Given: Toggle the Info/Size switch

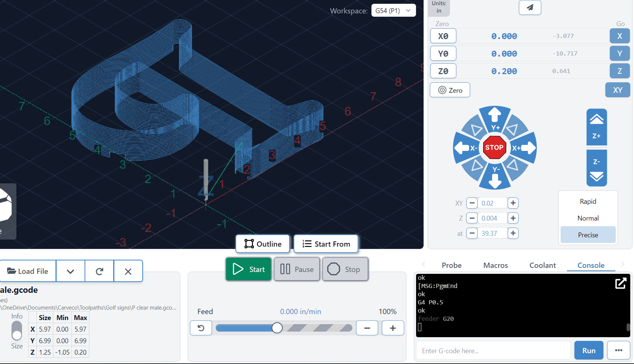Looking at the screenshot, I should tap(17, 331).
